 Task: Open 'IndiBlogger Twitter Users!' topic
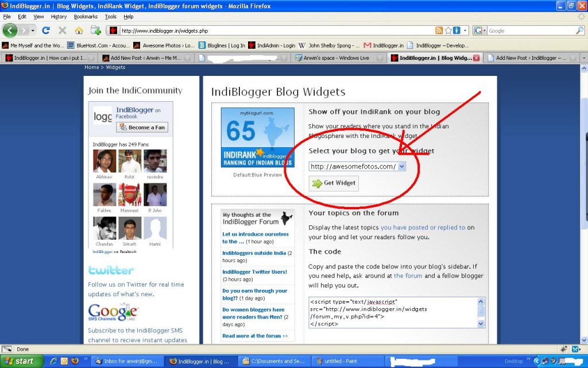tap(254, 272)
